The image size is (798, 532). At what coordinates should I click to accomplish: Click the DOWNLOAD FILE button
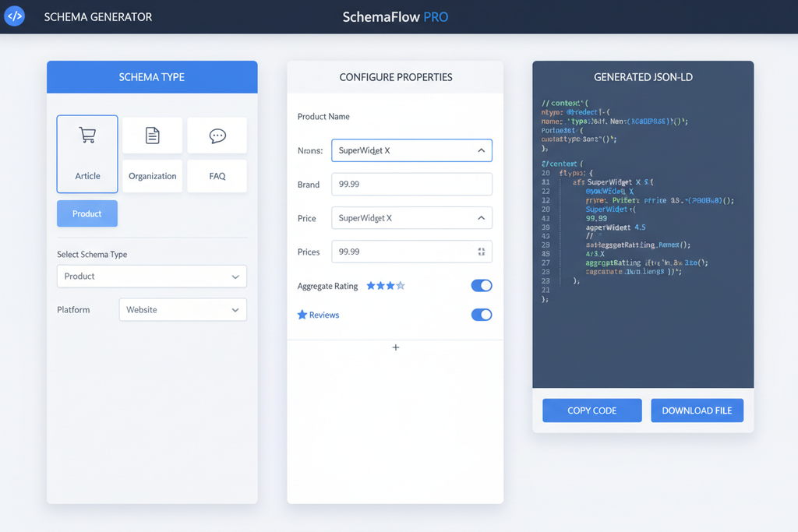[697, 410]
